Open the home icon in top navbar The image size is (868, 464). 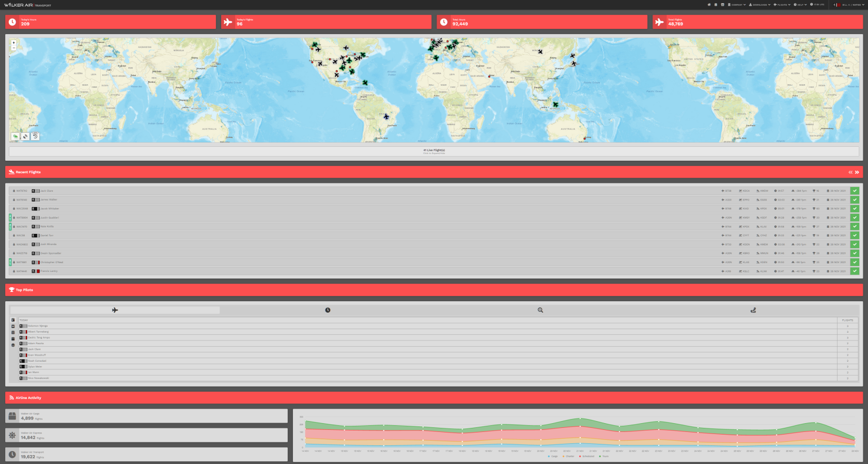pos(709,5)
